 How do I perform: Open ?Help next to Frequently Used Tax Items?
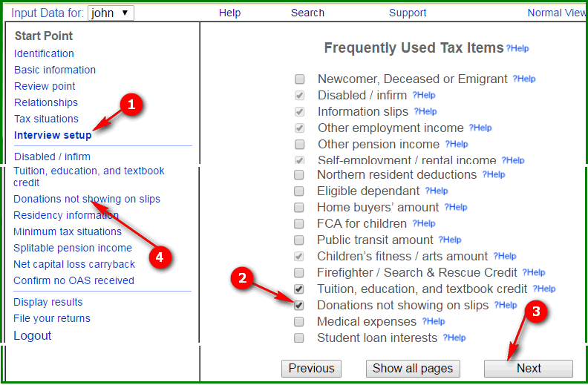pos(517,48)
